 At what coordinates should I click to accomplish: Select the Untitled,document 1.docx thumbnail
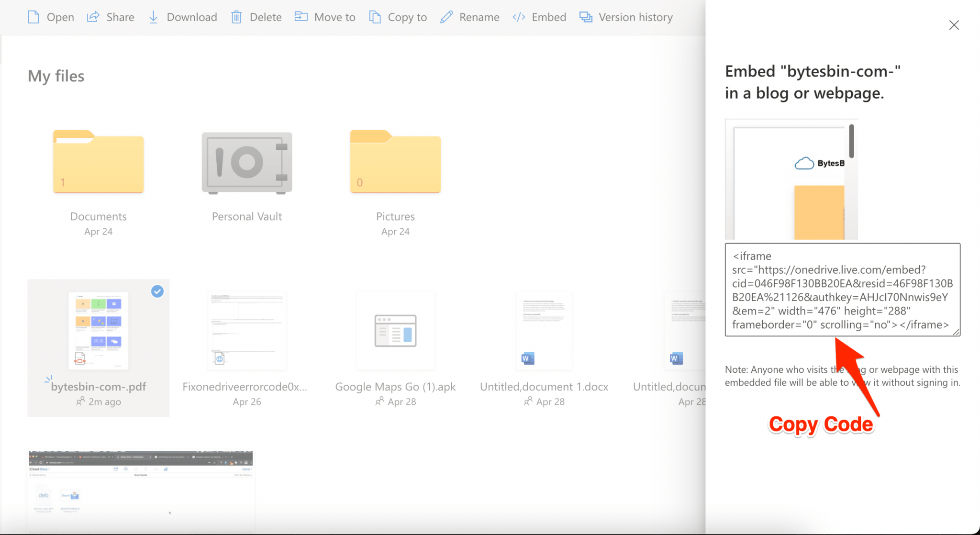tap(544, 331)
